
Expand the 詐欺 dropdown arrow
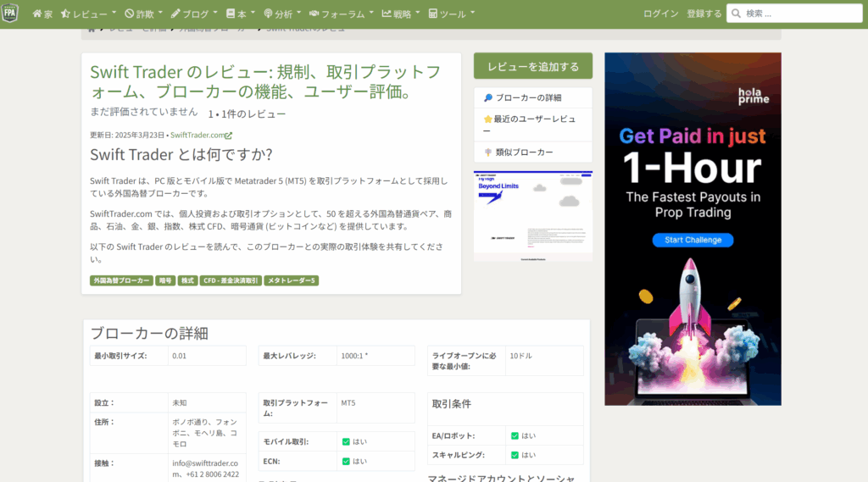tap(160, 13)
